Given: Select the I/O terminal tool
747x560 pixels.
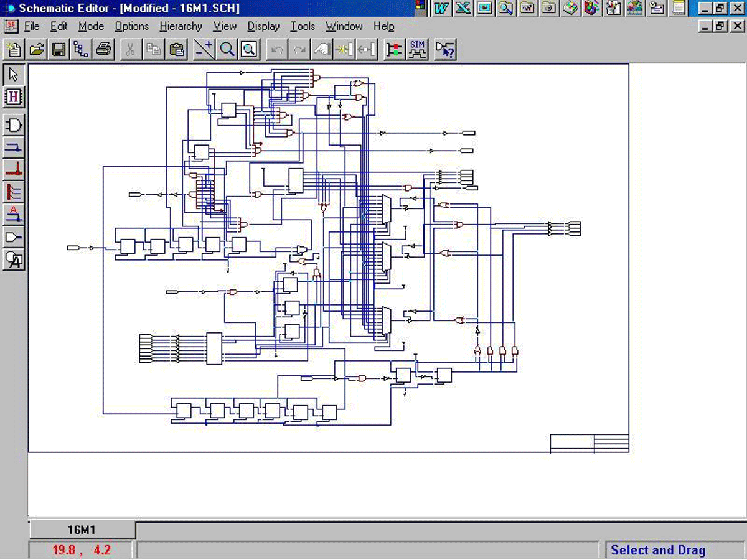Looking at the screenshot, I should point(14,236).
